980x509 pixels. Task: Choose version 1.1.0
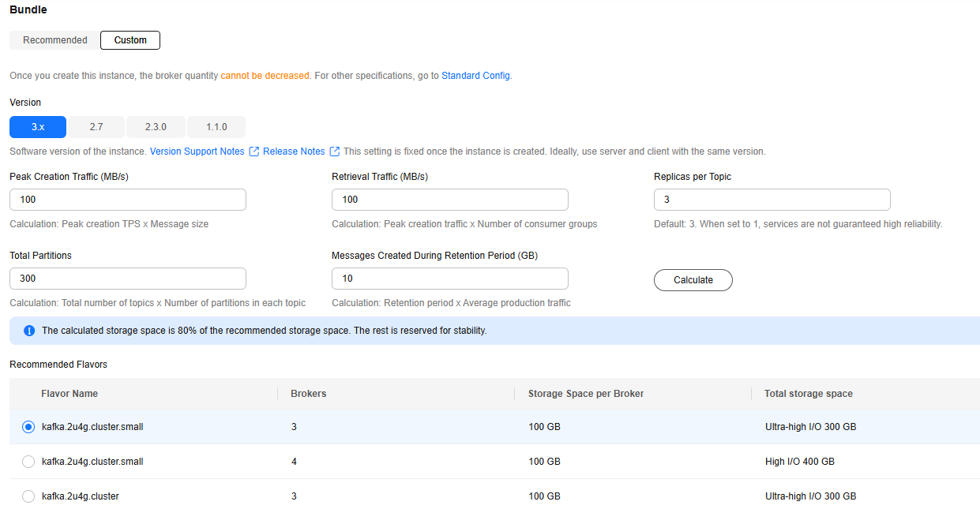216,127
